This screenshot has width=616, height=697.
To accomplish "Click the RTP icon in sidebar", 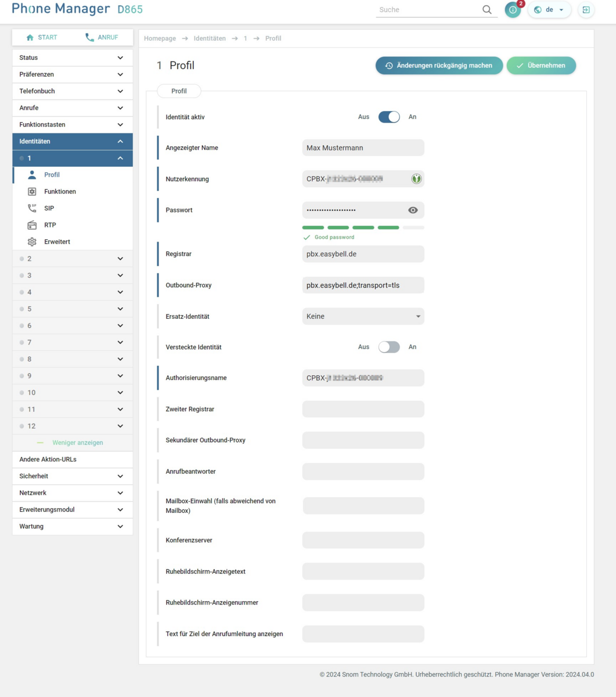I will pyautogui.click(x=32, y=225).
